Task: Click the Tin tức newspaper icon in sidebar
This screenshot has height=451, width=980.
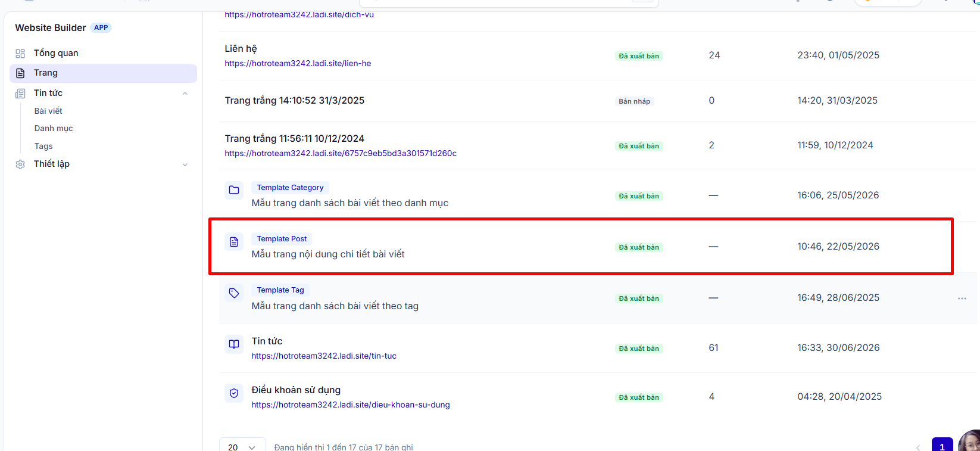Action: click(x=20, y=94)
